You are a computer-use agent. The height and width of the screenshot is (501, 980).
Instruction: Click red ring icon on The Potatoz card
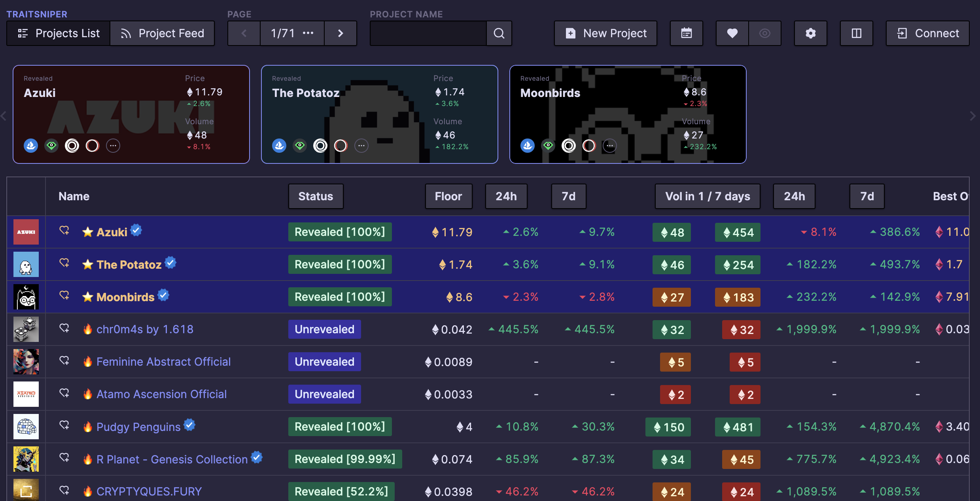click(x=341, y=146)
